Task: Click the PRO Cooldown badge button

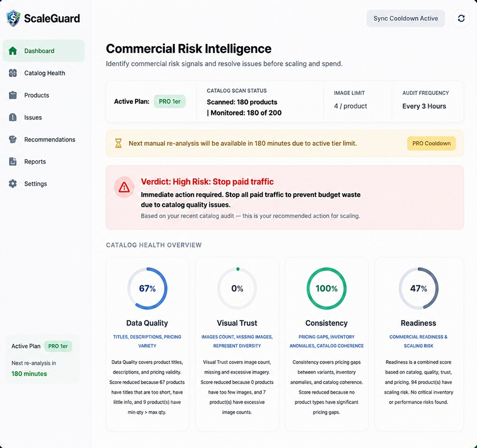Action: (x=431, y=143)
